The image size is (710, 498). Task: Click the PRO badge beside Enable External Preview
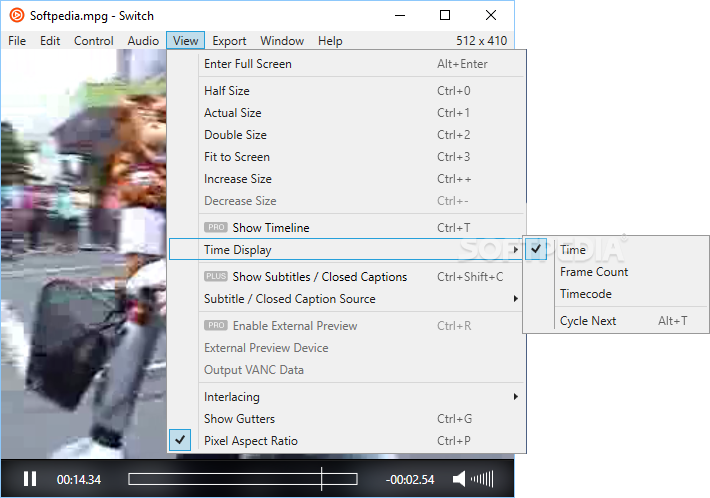(x=216, y=325)
